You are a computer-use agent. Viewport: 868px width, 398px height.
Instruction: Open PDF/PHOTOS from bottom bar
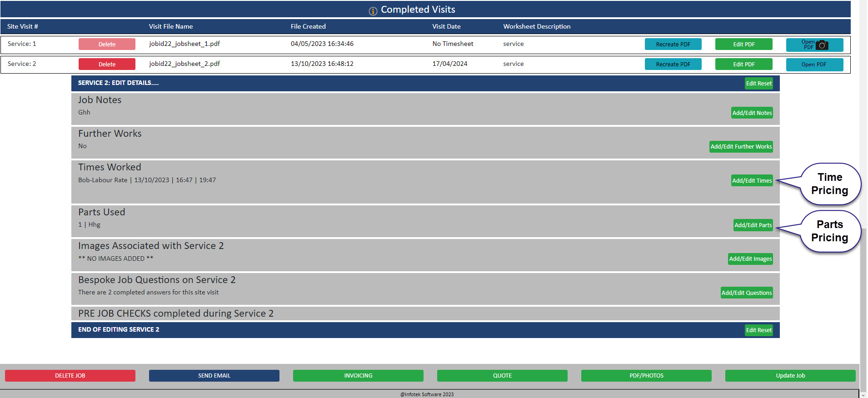pos(646,375)
